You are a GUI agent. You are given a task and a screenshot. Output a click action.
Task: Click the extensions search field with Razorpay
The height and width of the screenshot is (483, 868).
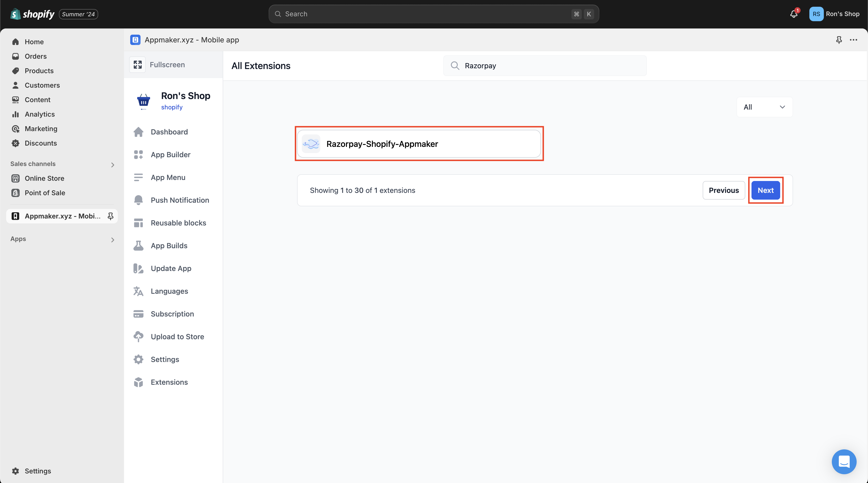[x=545, y=66]
